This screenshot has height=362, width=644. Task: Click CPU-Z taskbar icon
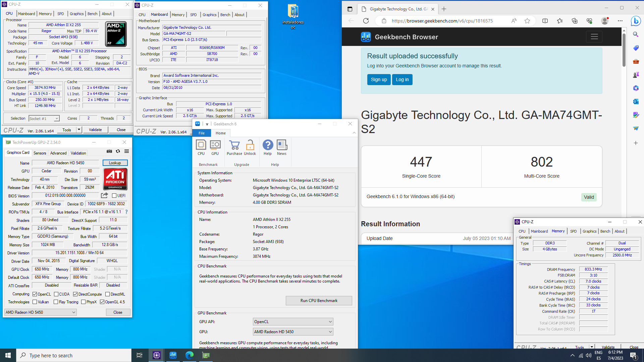coord(157,355)
